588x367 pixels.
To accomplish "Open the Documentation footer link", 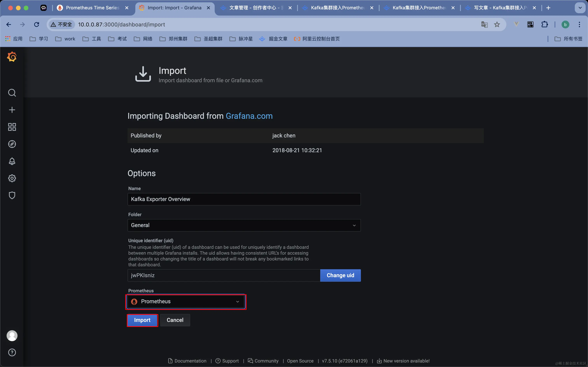I will (187, 361).
